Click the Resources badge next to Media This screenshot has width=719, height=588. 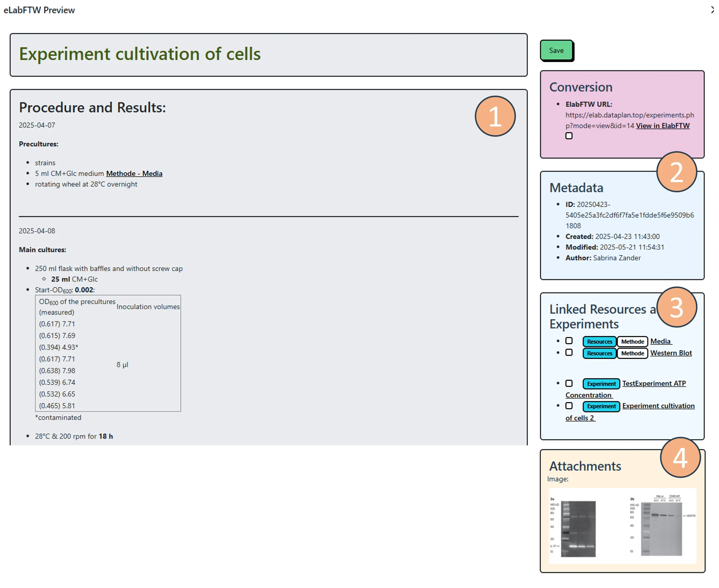pyautogui.click(x=599, y=342)
